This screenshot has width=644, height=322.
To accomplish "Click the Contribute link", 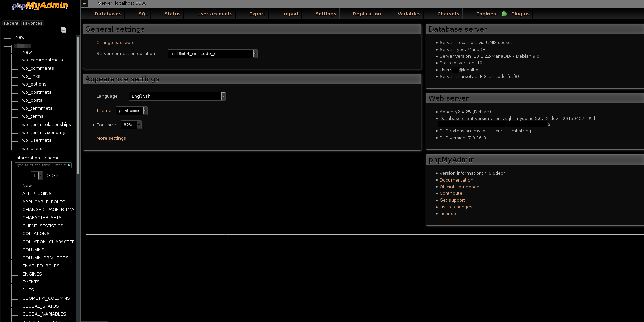I will pos(451,193).
